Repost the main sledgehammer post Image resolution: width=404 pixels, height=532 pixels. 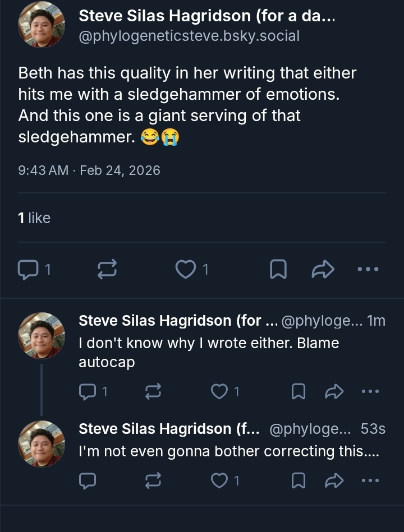click(x=107, y=270)
